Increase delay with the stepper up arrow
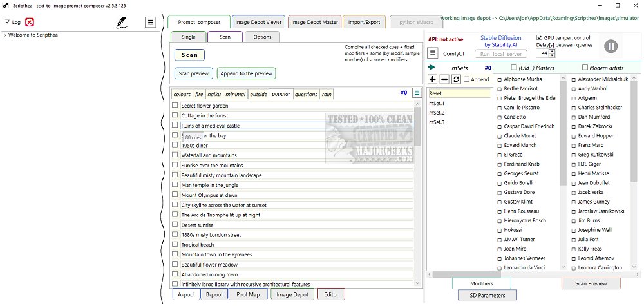Image resolution: width=644 pixels, height=306 pixels. (x=552, y=52)
